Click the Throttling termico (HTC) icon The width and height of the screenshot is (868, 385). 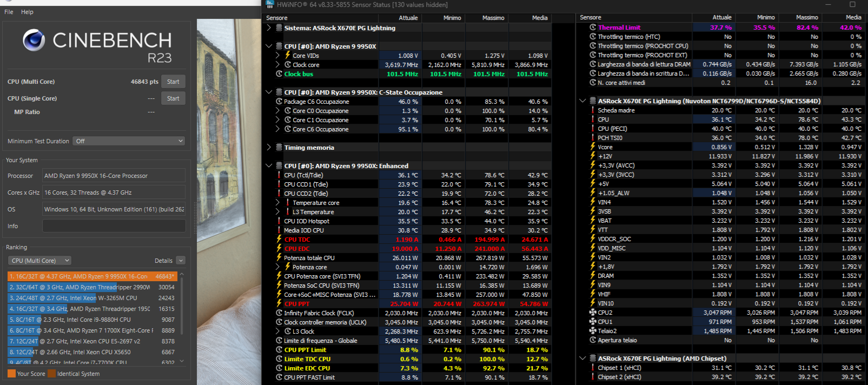[x=593, y=37]
